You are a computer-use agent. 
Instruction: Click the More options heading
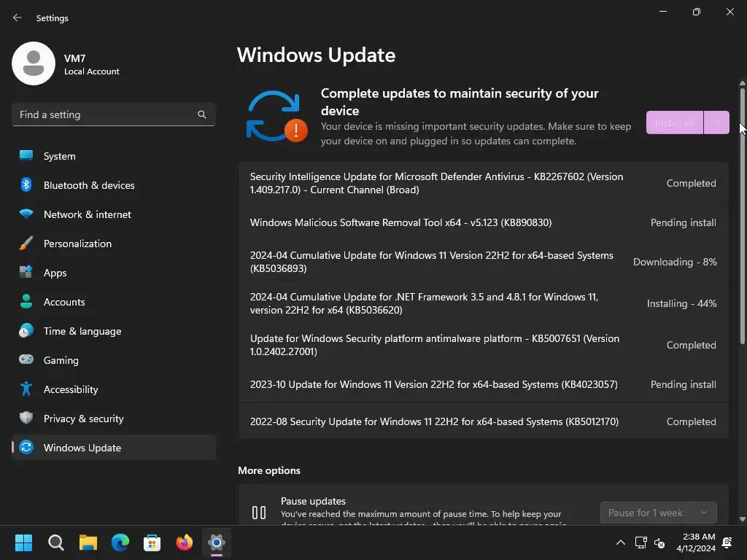(x=269, y=470)
